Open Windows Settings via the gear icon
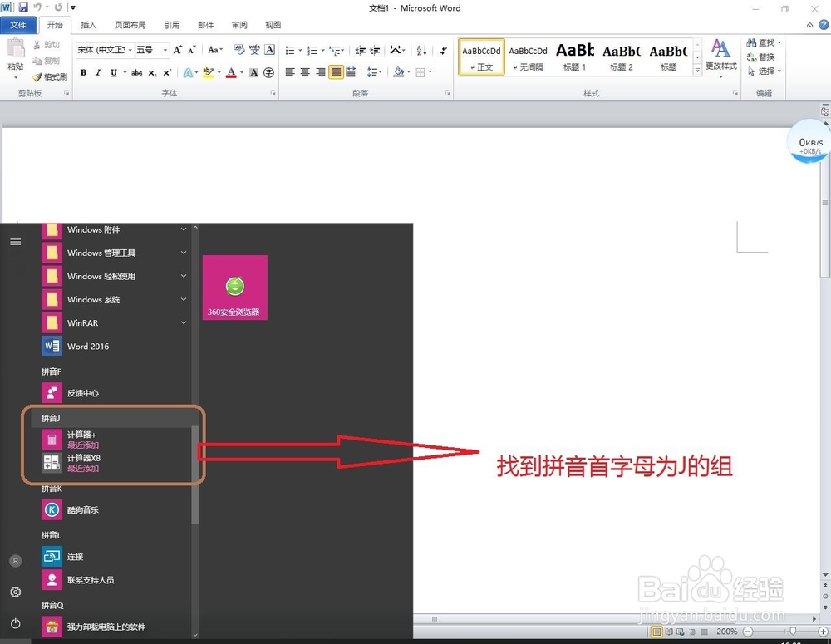 [15, 592]
